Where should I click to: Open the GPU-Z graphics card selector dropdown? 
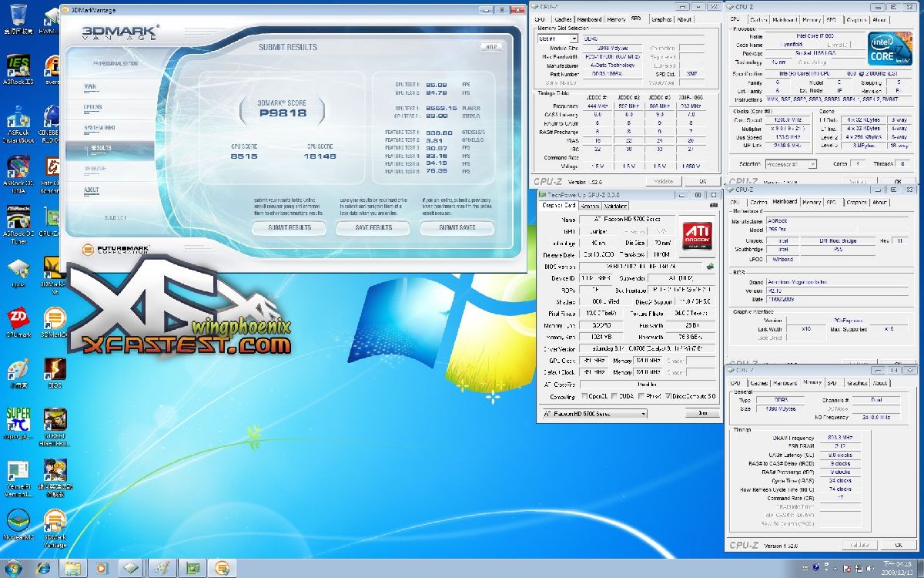(x=594, y=414)
